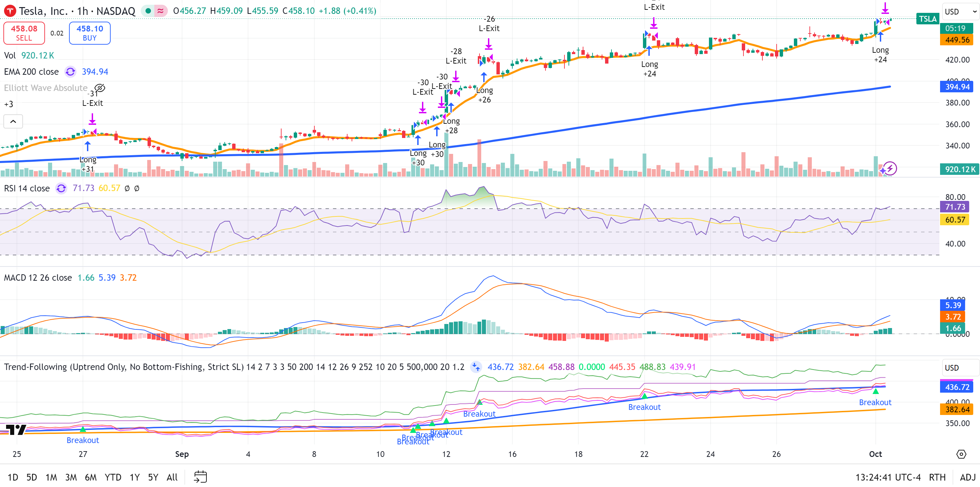Click the EMA 200 refresh icon
The width and height of the screenshot is (980, 487).
70,72
